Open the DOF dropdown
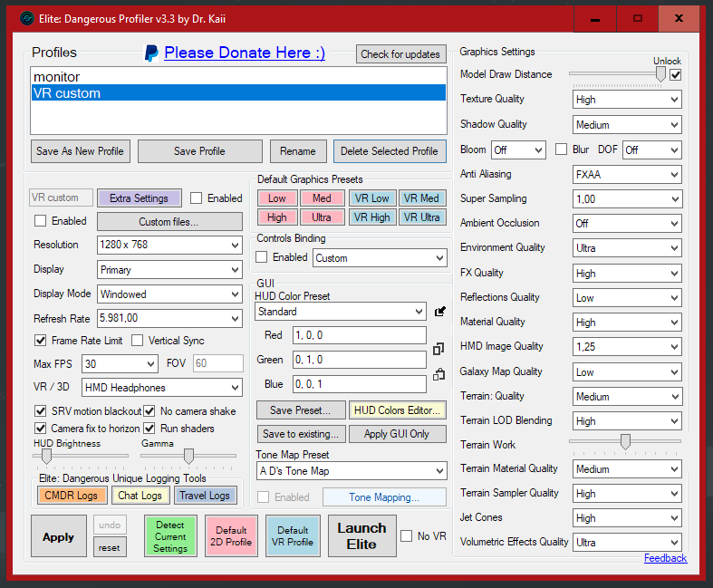 click(652, 150)
